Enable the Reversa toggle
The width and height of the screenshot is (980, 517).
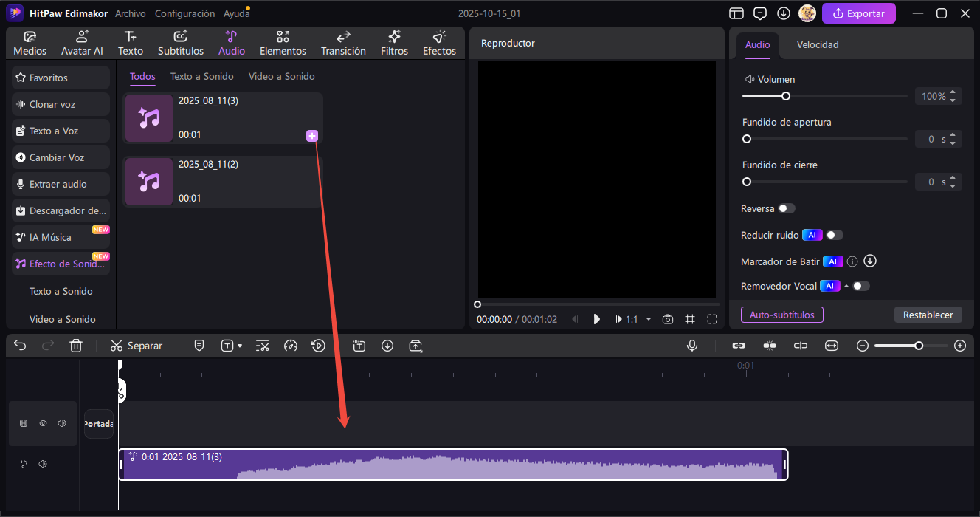click(x=787, y=208)
